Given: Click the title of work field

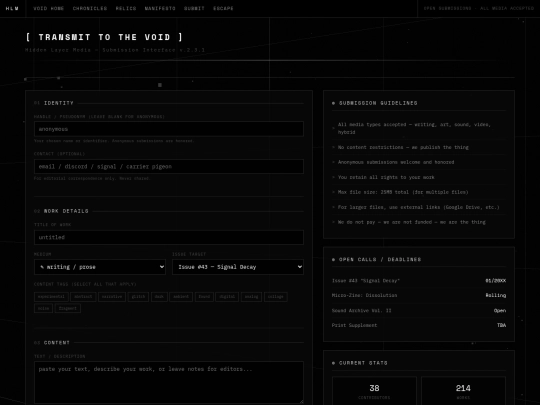Looking at the screenshot, I should [169, 237].
